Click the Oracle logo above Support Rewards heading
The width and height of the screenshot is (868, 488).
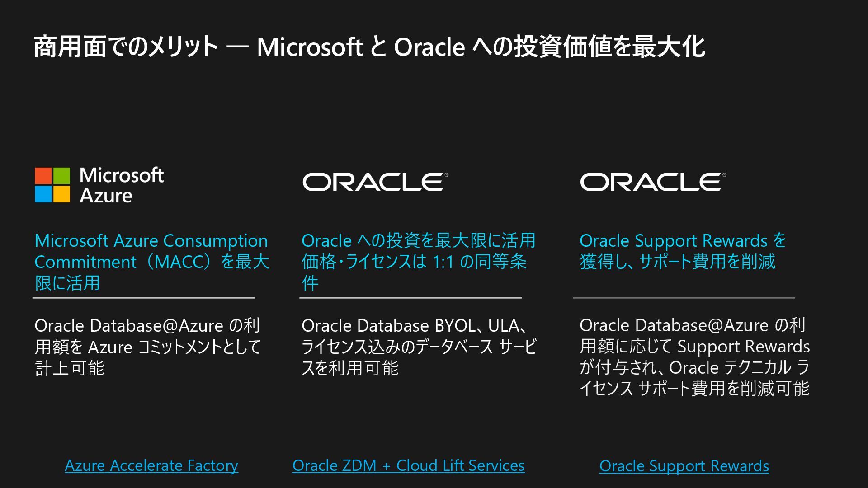[x=653, y=182]
